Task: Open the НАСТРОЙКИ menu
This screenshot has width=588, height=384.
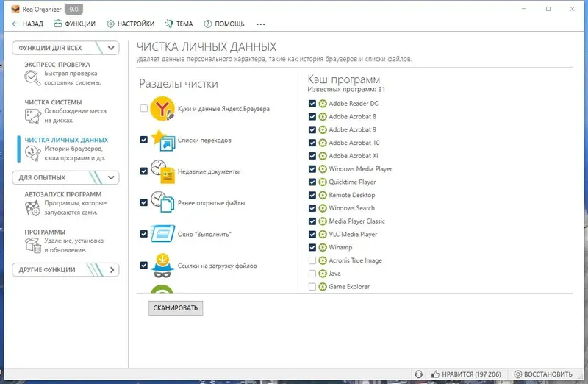Action: 131,24
